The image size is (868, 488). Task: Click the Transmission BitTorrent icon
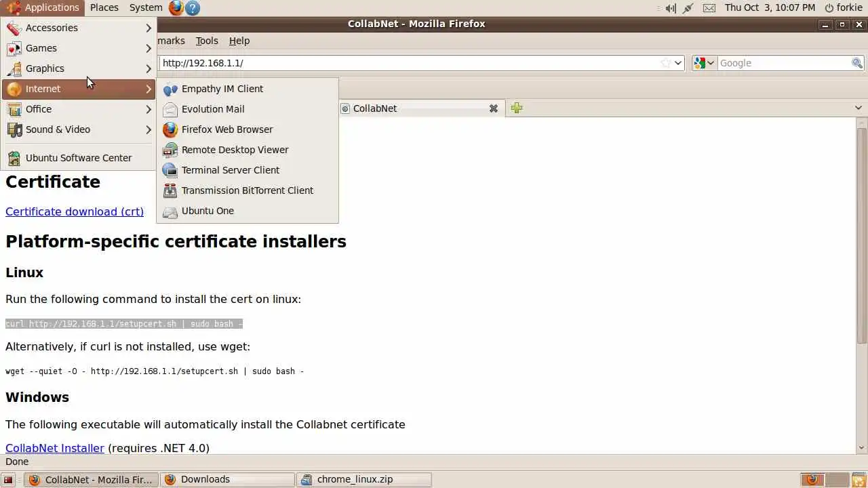click(x=170, y=190)
